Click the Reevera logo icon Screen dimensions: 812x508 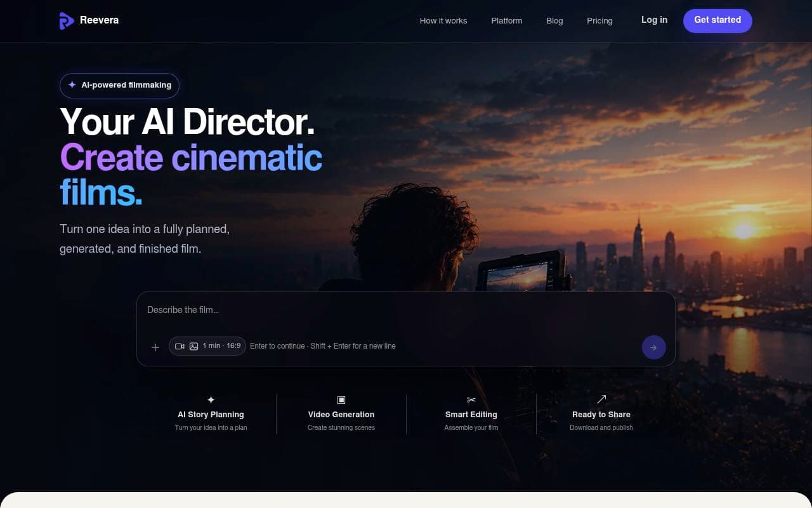click(67, 20)
